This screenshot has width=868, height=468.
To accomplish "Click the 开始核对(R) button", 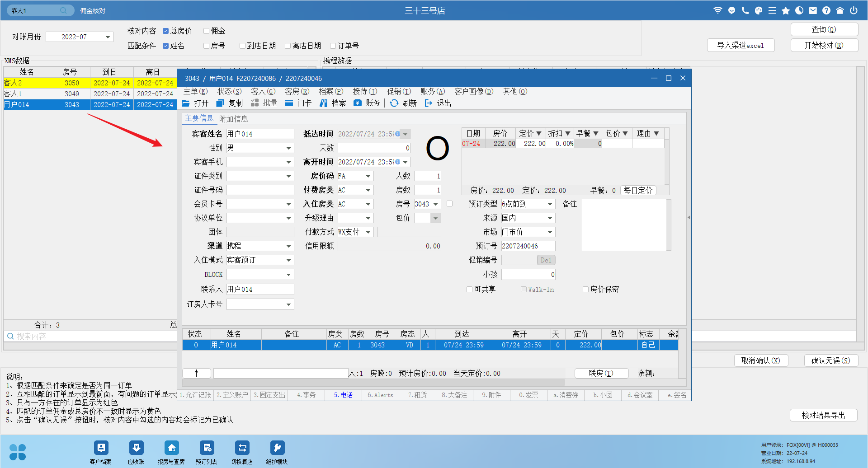I will 824,45.
